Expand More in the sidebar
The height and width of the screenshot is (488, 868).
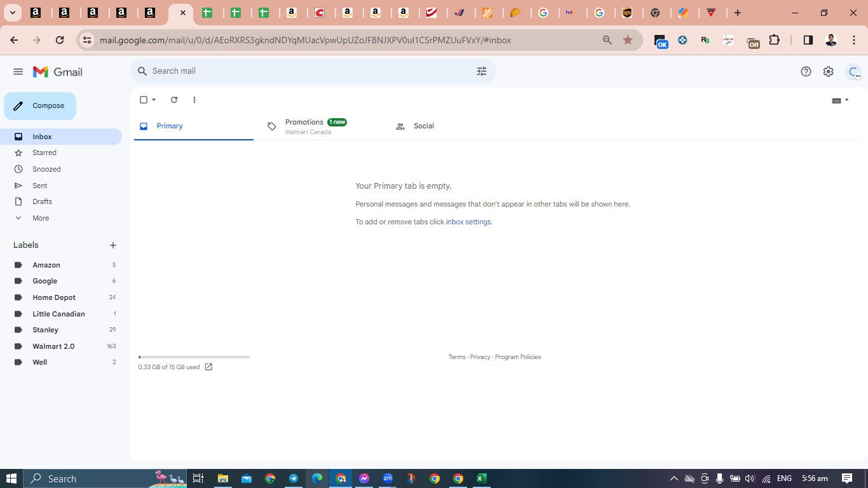(61, 218)
